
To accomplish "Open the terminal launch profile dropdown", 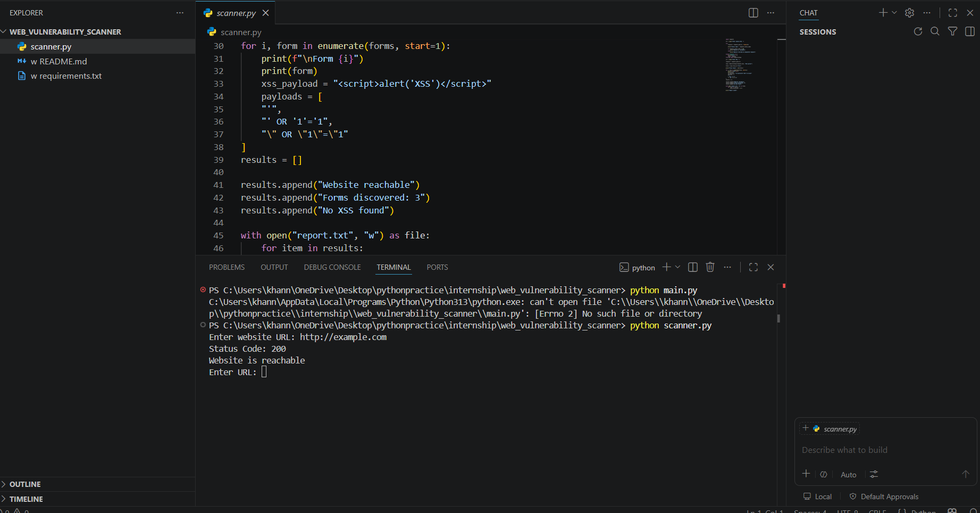I will coord(677,267).
